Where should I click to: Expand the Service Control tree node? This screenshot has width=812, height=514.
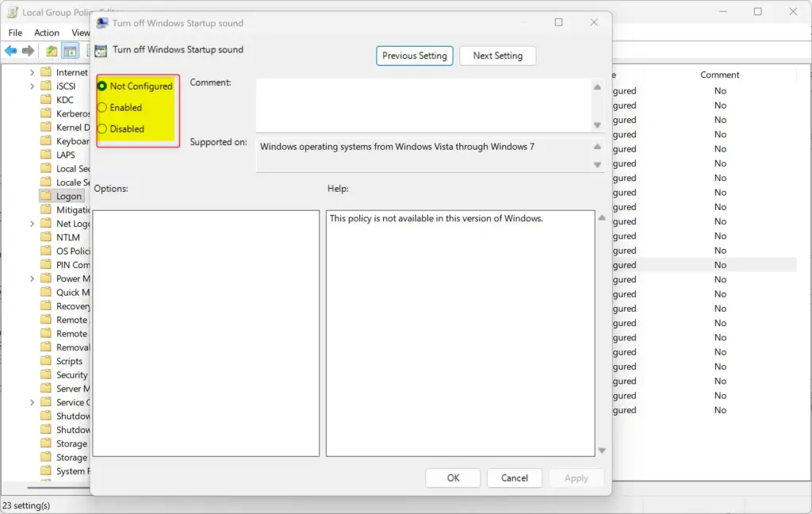pyautogui.click(x=32, y=403)
